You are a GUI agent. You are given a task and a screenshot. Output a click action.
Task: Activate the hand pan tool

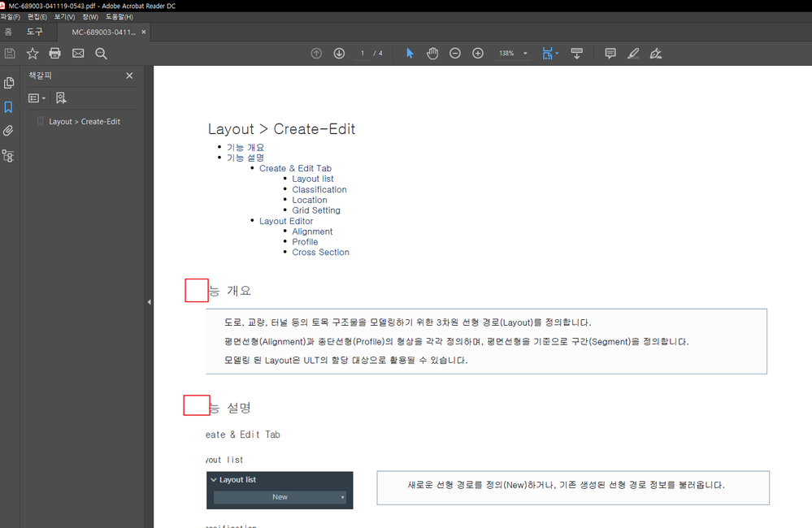click(x=432, y=54)
